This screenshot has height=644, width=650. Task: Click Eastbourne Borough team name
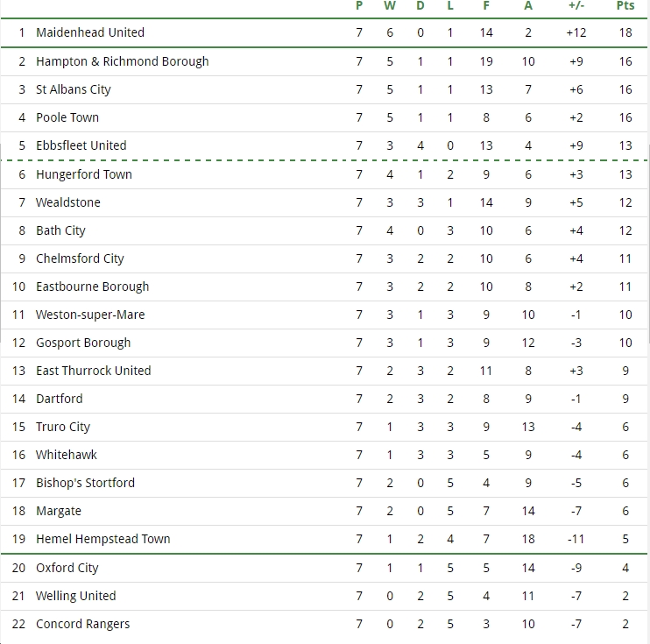pos(93,287)
